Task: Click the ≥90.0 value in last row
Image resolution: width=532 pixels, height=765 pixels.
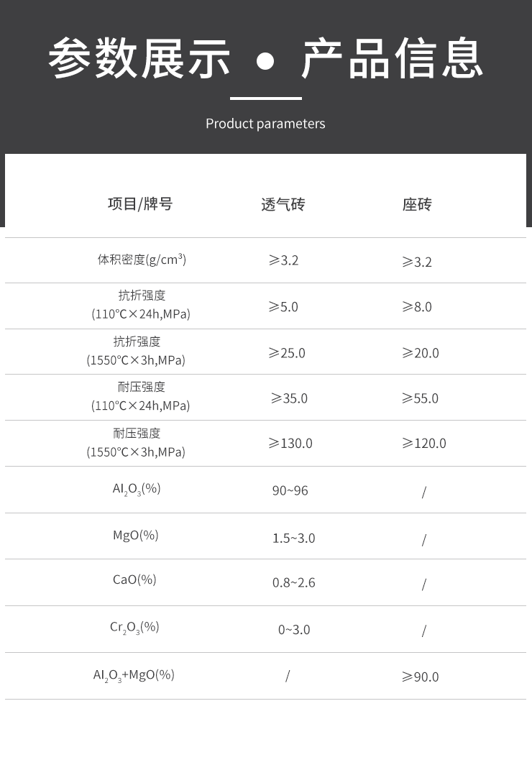Action: [421, 677]
